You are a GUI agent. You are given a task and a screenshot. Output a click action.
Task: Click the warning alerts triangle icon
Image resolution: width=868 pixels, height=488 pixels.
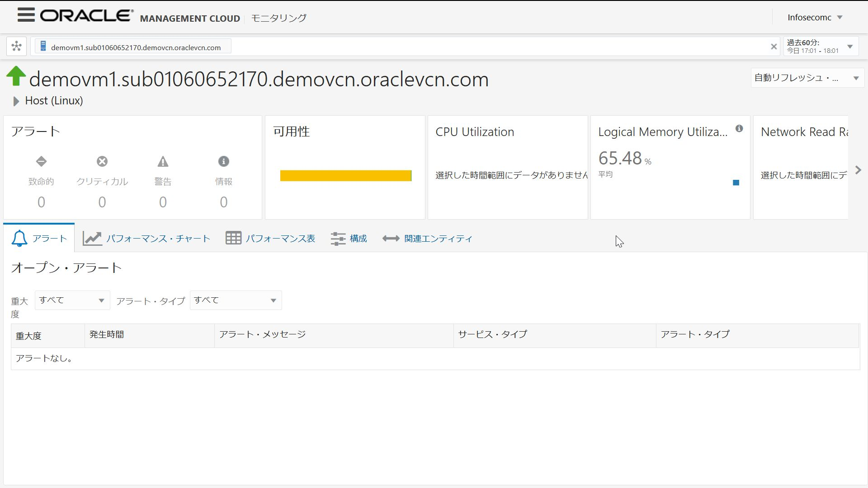163,161
